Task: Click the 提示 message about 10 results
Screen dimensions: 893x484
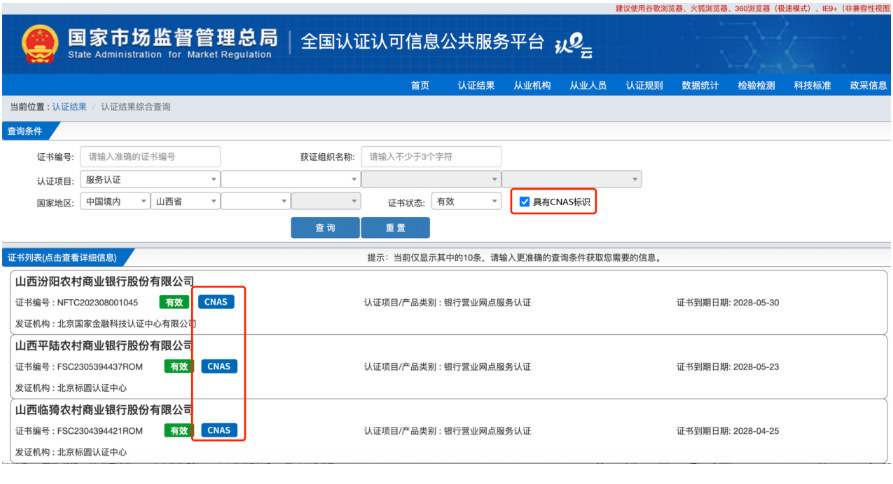Action: (x=515, y=257)
